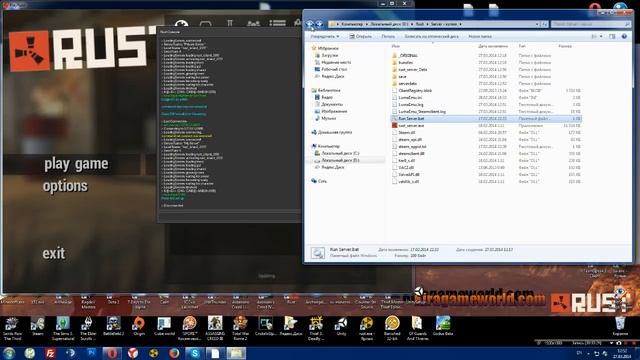
Task: Open Yandex browser from the taskbar
Action: point(133,353)
